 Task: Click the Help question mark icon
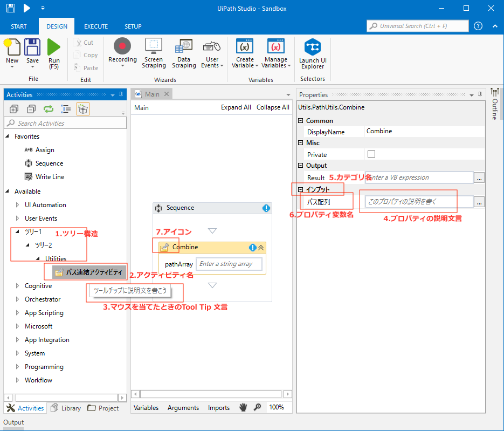(478, 26)
